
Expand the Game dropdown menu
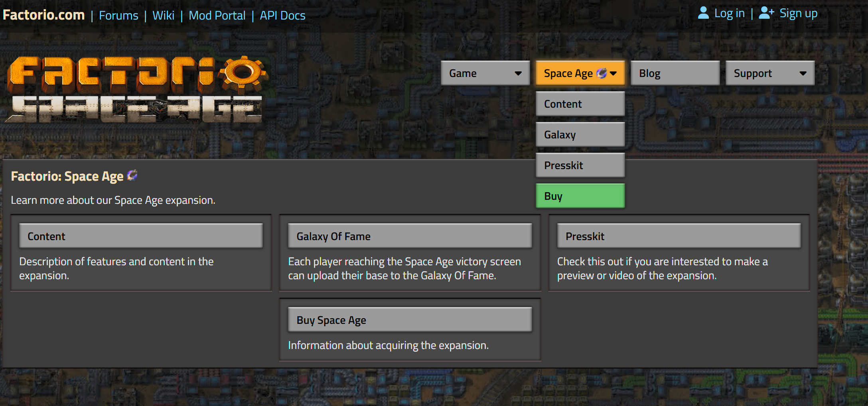pos(485,73)
